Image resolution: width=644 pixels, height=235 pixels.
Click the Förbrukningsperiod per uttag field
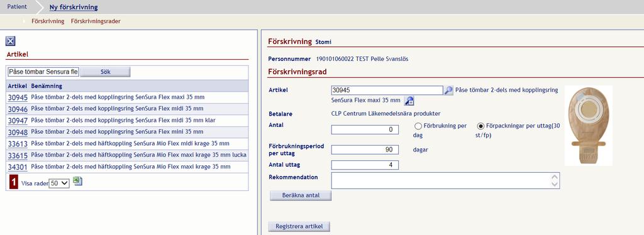point(365,150)
